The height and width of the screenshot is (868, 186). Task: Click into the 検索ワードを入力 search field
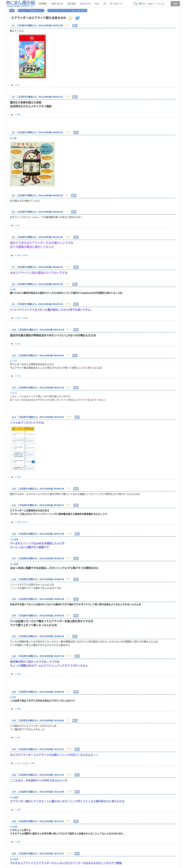pyautogui.click(x=159, y=4)
